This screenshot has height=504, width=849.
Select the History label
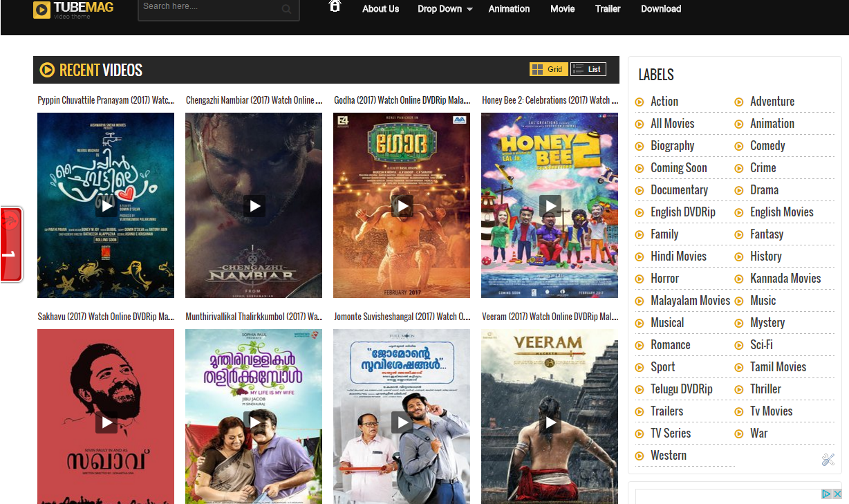click(766, 256)
